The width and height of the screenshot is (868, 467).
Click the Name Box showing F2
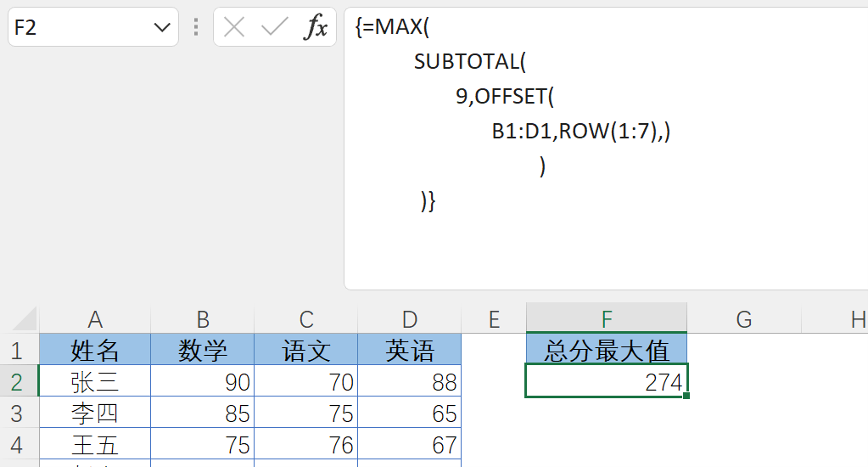(93, 26)
